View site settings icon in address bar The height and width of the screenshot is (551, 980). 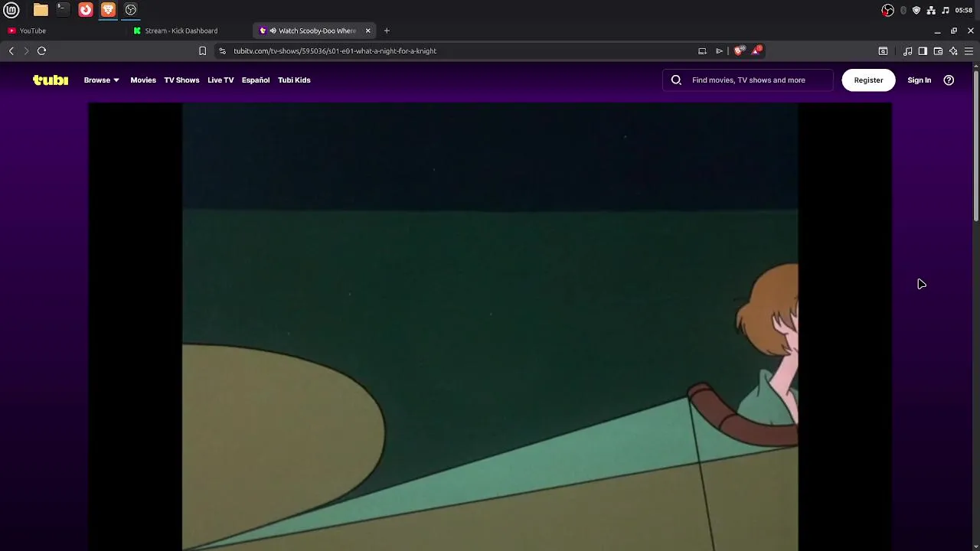click(x=222, y=51)
